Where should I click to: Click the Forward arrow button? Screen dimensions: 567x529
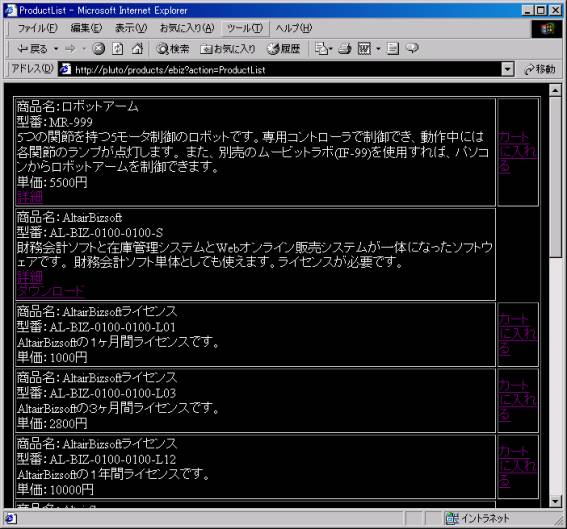click(x=70, y=48)
